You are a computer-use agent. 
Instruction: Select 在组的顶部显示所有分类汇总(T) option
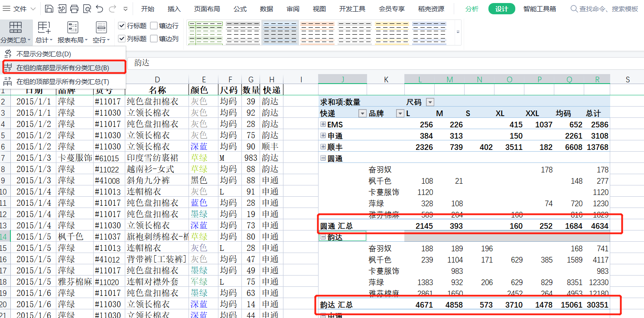pos(62,81)
